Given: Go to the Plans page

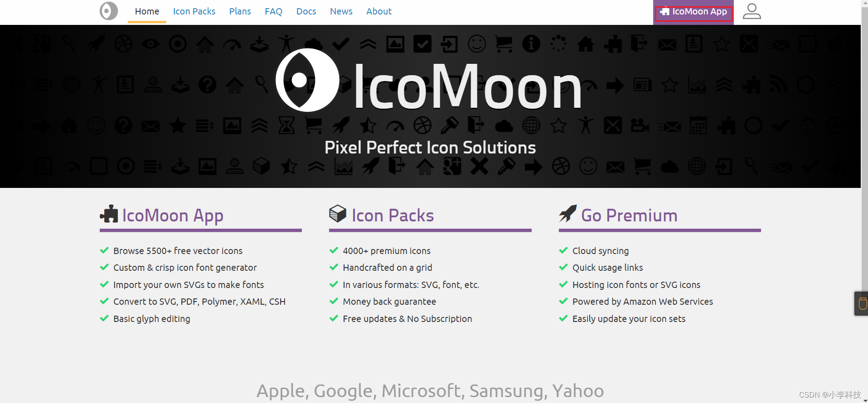Looking at the screenshot, I should pos(240,11).
